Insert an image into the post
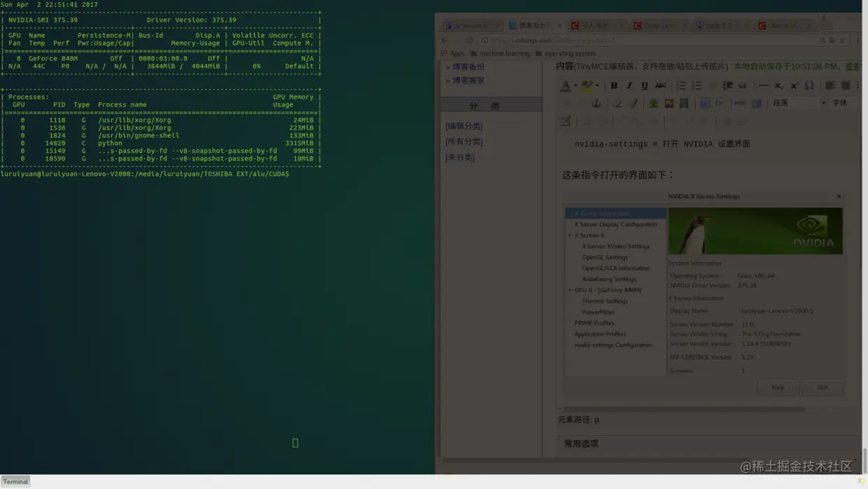The image size is (868, 489). click(668, 104)
